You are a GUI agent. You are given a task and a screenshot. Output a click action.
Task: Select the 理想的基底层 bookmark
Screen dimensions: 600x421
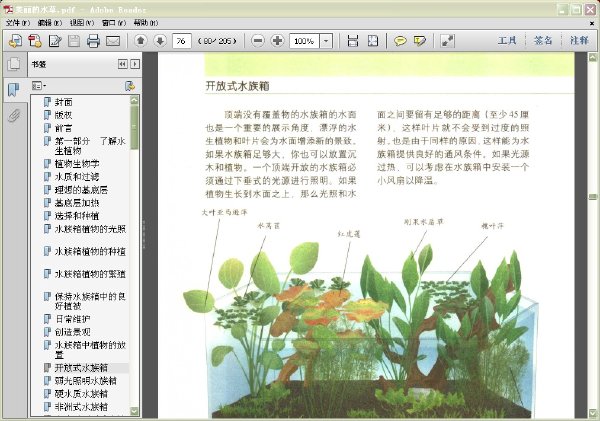point(81,190)
